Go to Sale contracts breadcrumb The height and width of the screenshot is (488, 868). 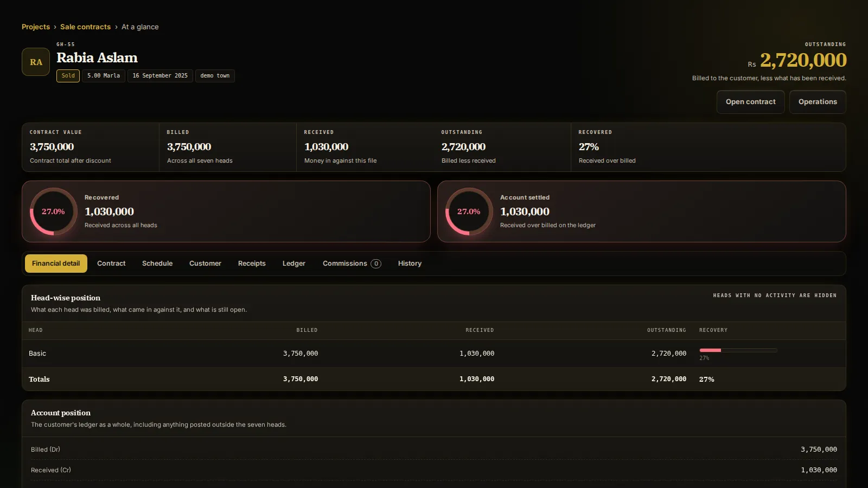pyautogui.click(x=85, y=27)
